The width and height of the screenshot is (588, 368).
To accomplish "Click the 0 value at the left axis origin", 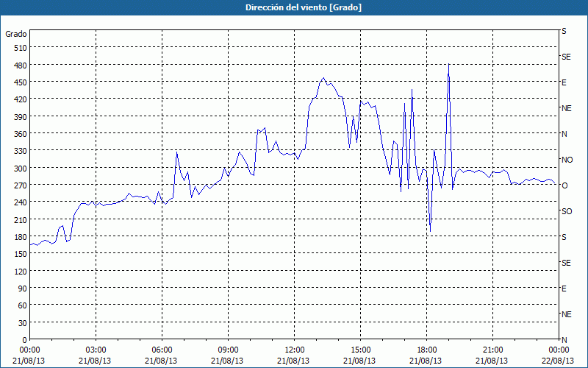I will 25,340.
